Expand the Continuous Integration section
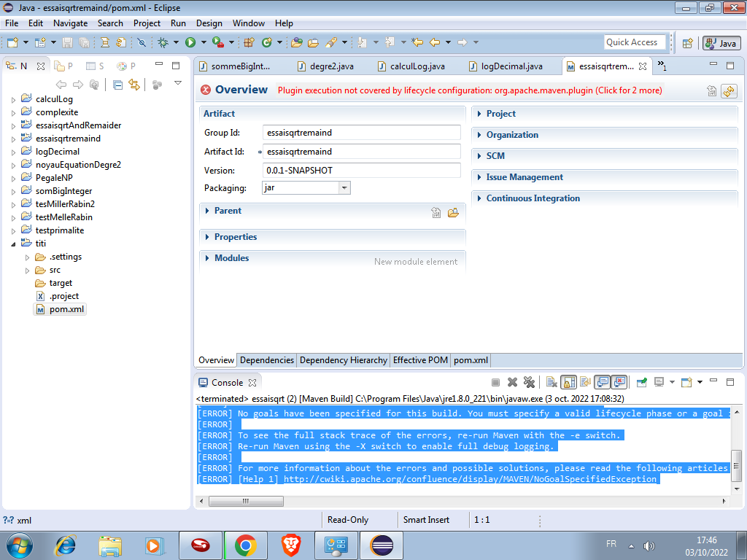 (479, 198)
